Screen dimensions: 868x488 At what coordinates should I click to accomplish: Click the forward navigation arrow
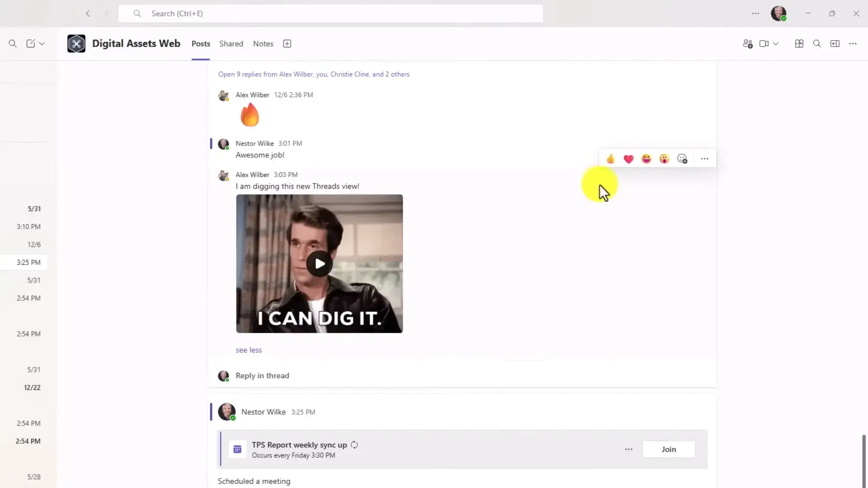pos(107,14)
